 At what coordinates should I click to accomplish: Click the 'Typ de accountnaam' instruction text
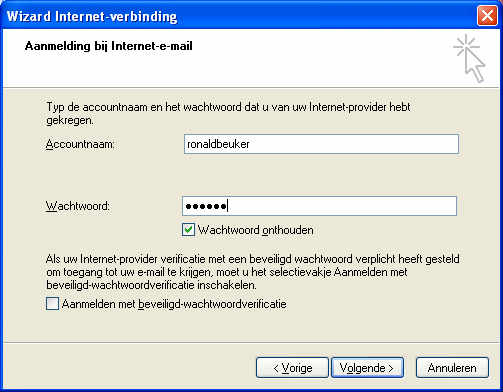tap(228, 114)
